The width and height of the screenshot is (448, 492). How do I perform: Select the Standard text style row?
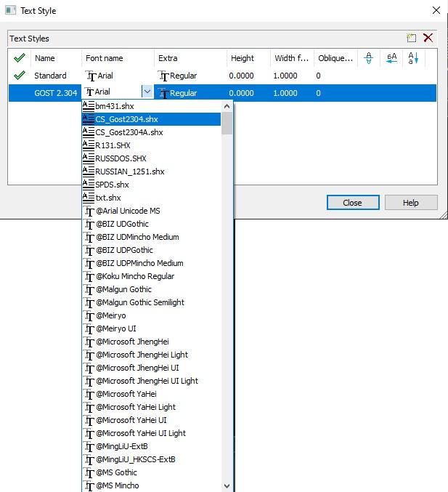click(50, 76)
